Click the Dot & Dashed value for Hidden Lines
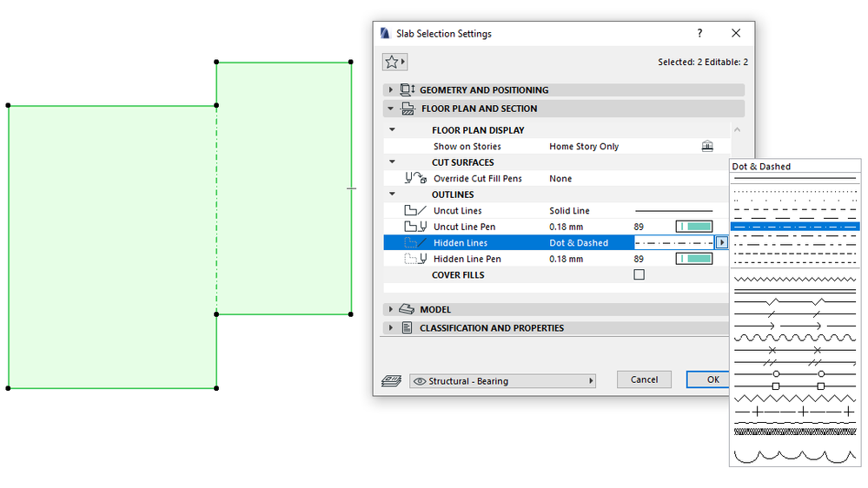Viewport: 868px width, 488px height. click(579, 242)
